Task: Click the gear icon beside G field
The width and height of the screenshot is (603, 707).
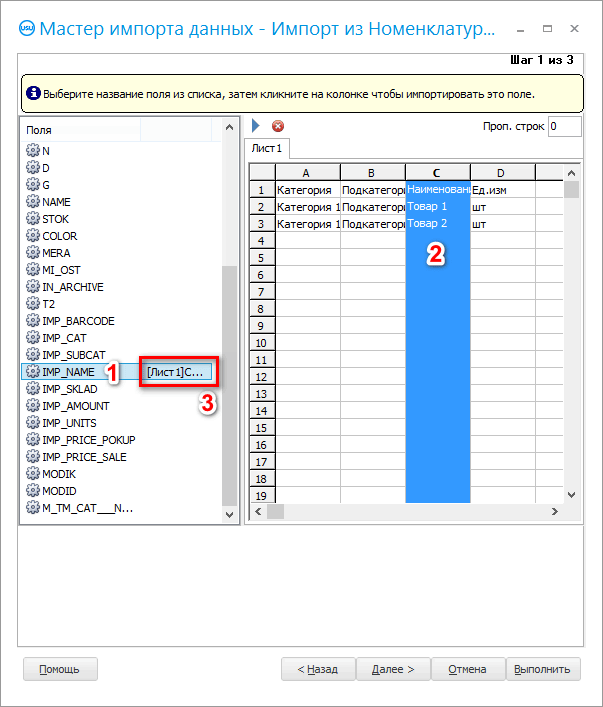Action: [x=32, y=185]
